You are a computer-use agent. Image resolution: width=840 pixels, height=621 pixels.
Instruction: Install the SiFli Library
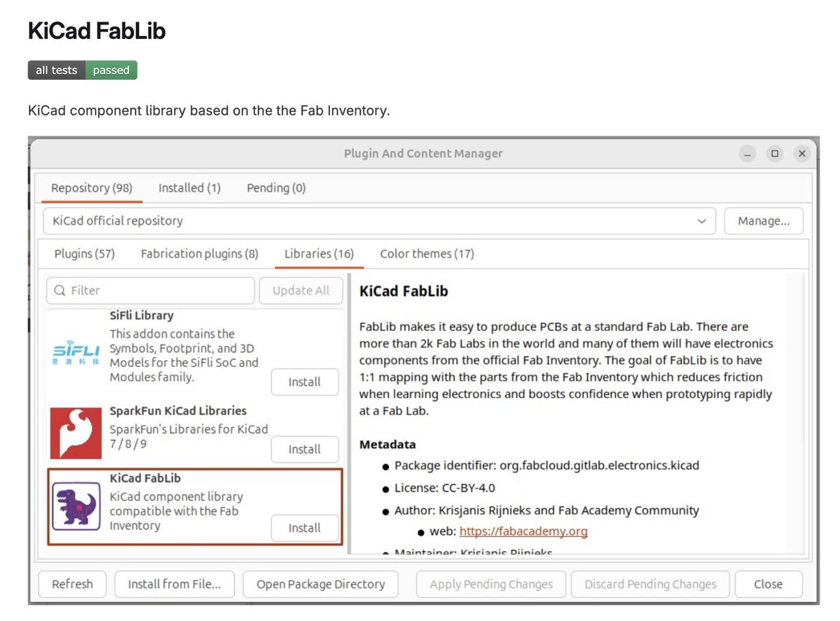point(305,382)
